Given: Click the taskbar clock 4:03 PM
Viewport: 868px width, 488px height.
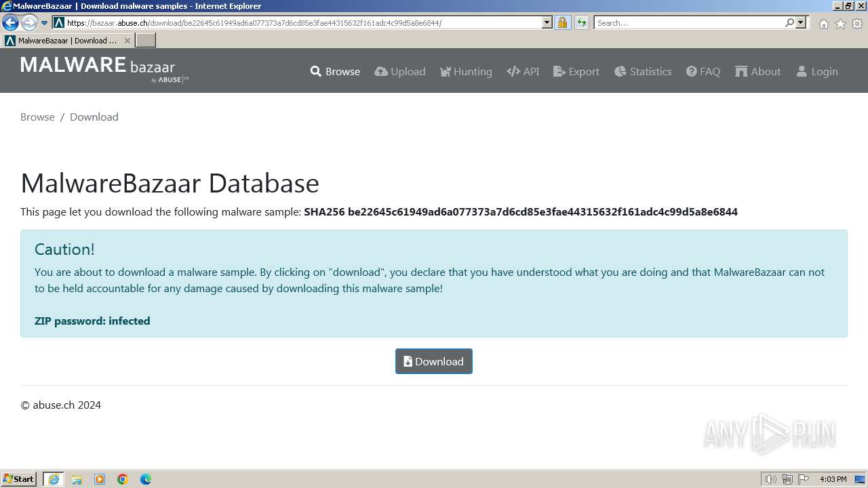Looking at the screenshot, I should 833,479.
